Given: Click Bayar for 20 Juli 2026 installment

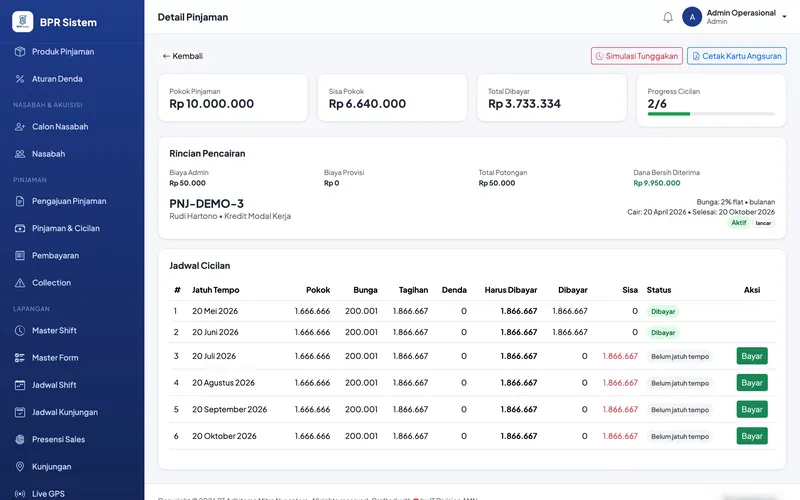Looking at the screenshot, I should point(752,356).
